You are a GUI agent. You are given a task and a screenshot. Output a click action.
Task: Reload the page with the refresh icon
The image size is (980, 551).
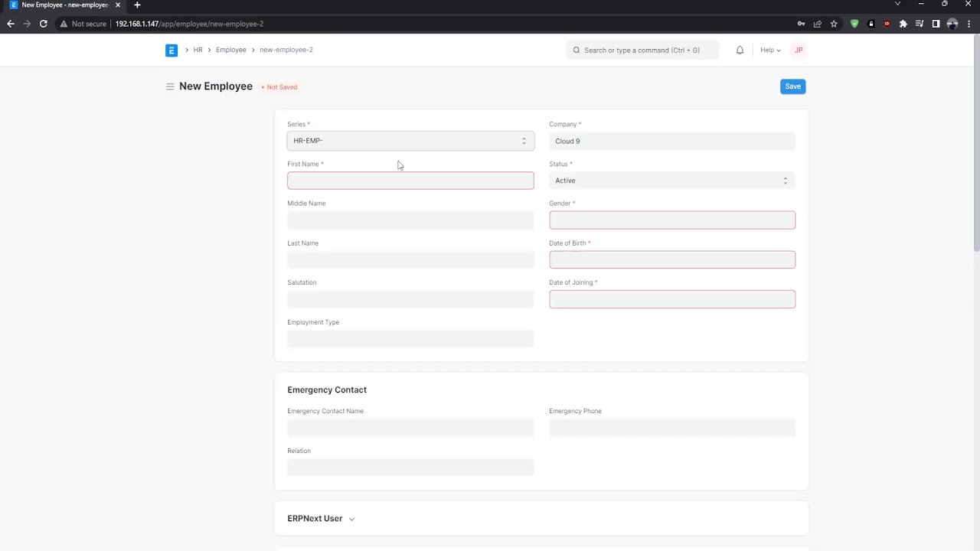(44, 24)
